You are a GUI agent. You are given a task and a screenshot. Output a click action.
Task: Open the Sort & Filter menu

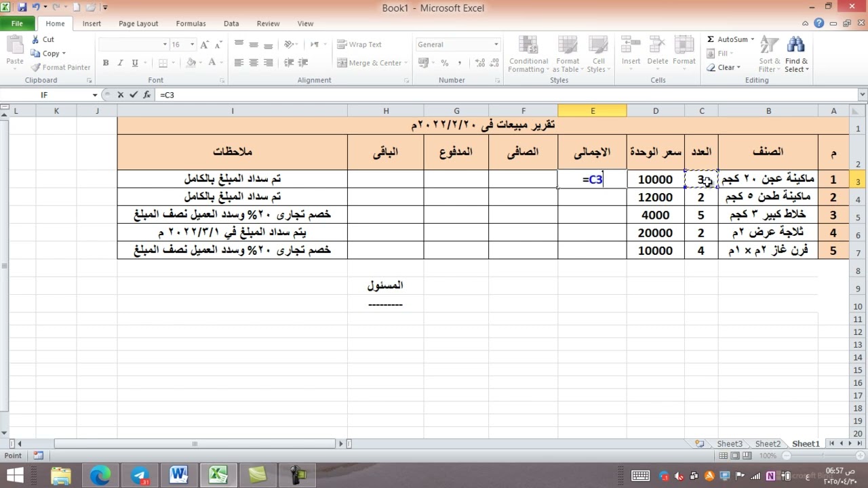(x=768, y=54)
